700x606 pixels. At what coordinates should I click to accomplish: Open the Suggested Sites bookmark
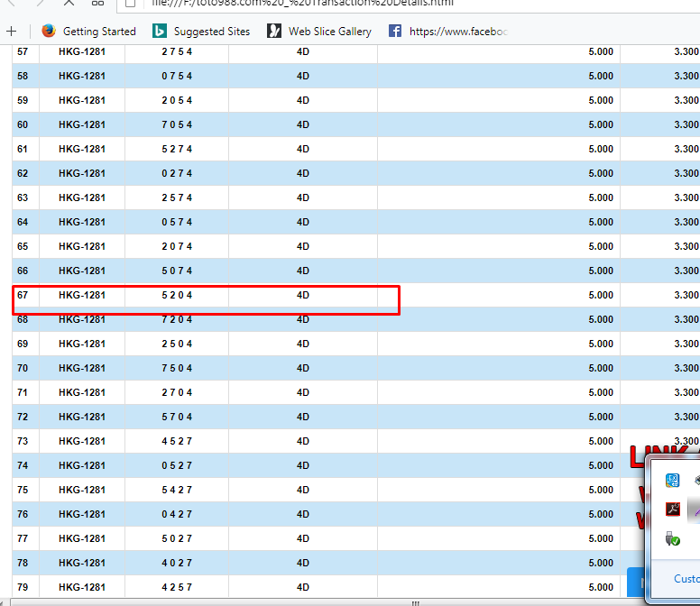click(x=212, y=32)
